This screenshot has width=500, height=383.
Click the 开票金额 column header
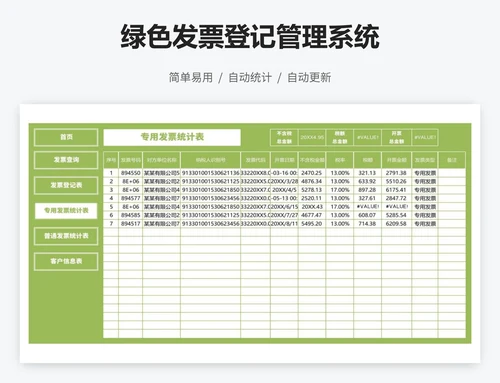[396, 160]
